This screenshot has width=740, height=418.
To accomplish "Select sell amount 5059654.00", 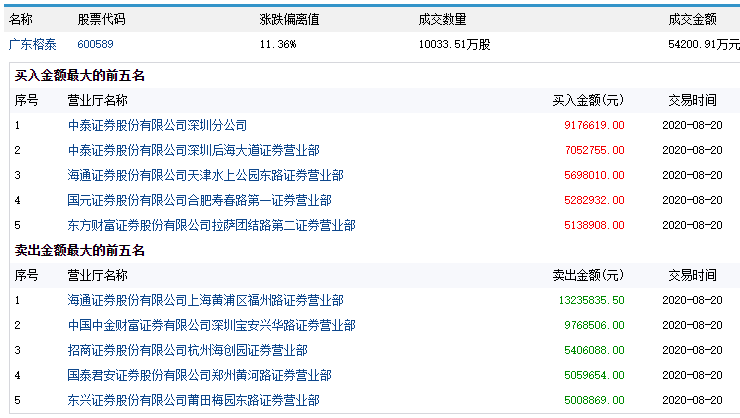I will pos(594,375).
